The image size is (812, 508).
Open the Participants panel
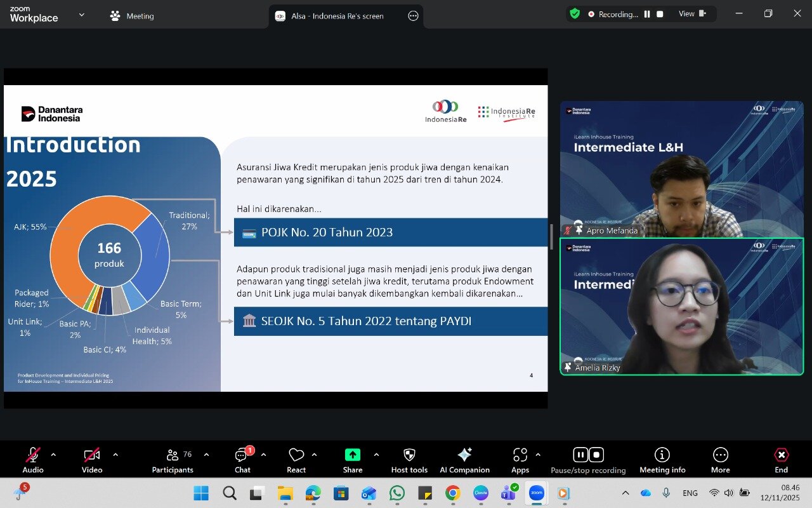(x=172, y=460)
